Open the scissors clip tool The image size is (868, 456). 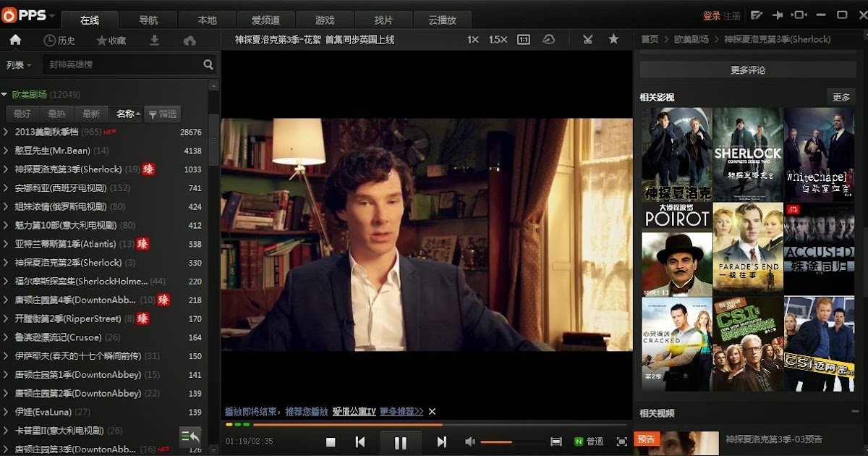587,40
